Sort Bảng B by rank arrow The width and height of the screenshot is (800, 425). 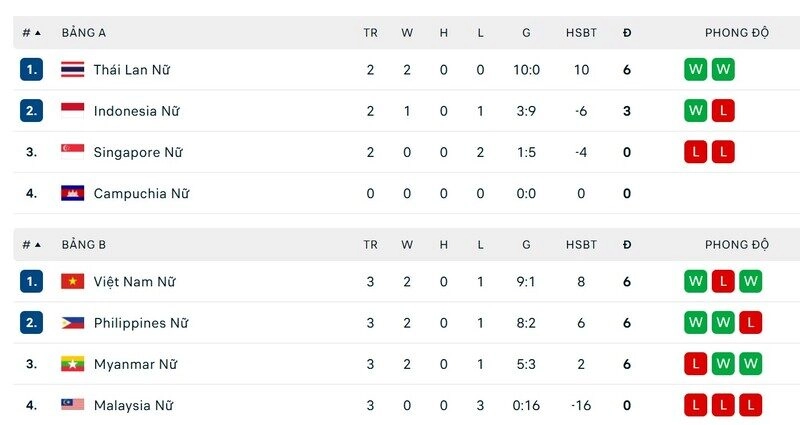pyautogui.click(x=38, y=245)
